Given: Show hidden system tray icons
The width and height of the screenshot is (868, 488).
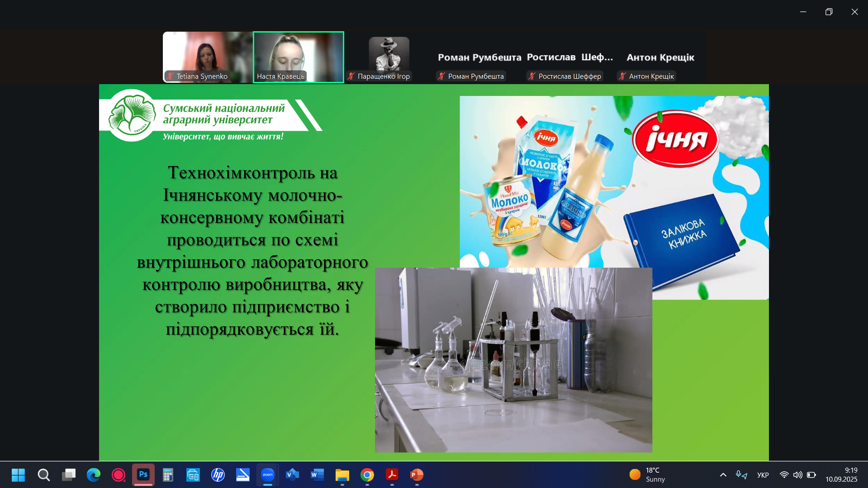Looking at the screenshot, I should coord(723,475).
